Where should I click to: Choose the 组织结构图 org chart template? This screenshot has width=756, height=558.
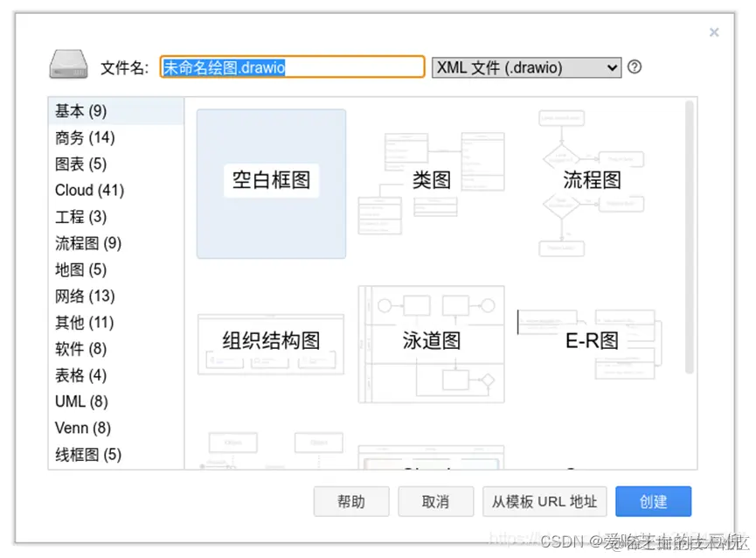click(271, 344)
